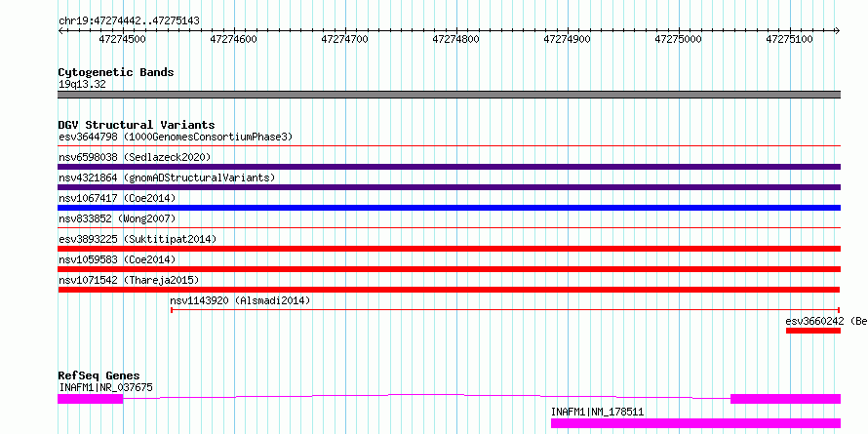Image resolution: width=868 pixels, height=434 pixels.
Task: Click the first nsv1067417 (Coe2014) label
Action: [117, 198]
